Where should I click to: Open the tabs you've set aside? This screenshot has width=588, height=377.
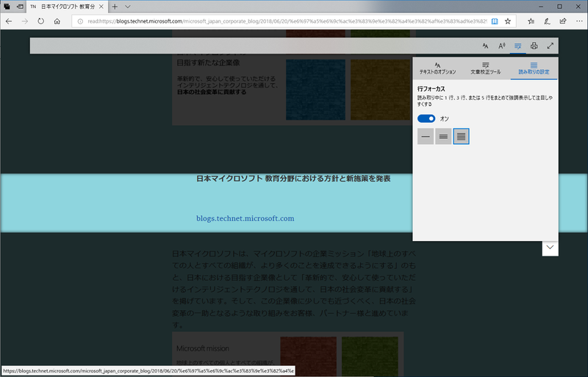coord(7,7)
